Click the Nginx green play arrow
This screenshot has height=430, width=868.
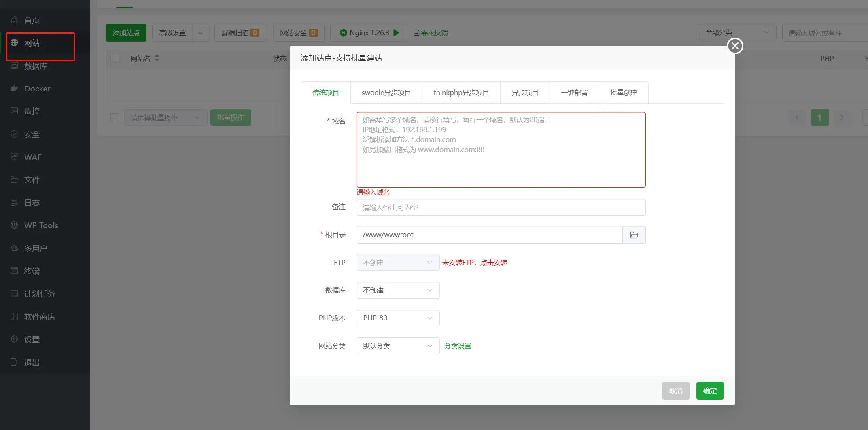[x=396, y=33]
